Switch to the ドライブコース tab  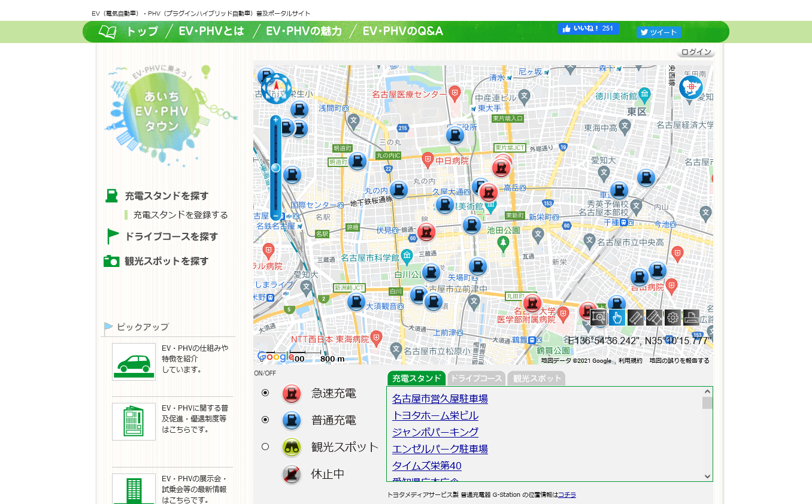[476, 378]
